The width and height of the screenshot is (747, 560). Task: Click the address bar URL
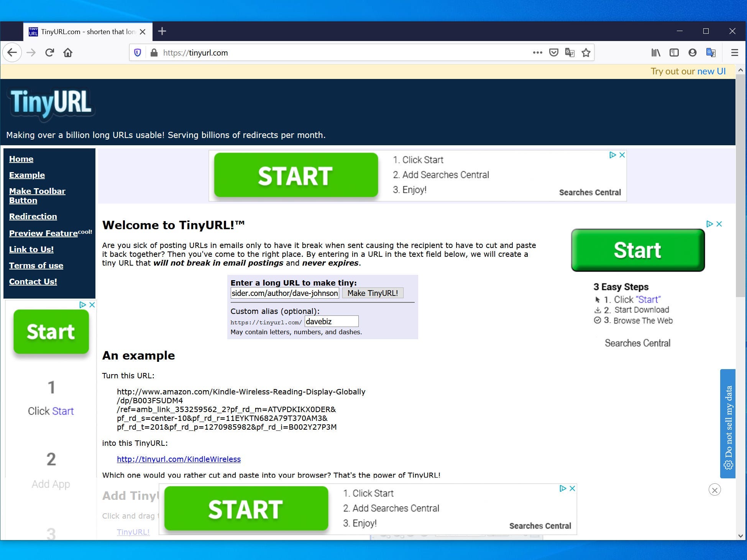(x=195, y=53)
